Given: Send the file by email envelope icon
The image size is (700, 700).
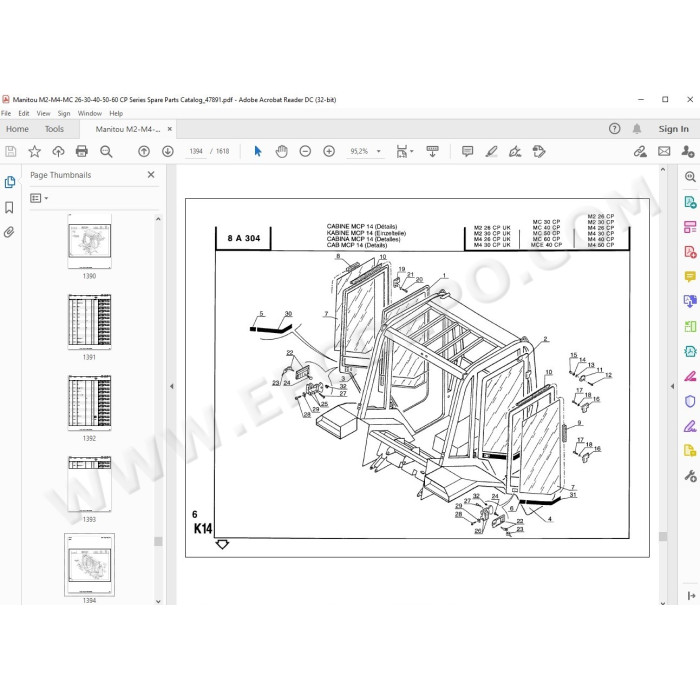Looking at the screenshot, I should click(x=664, y=151).
